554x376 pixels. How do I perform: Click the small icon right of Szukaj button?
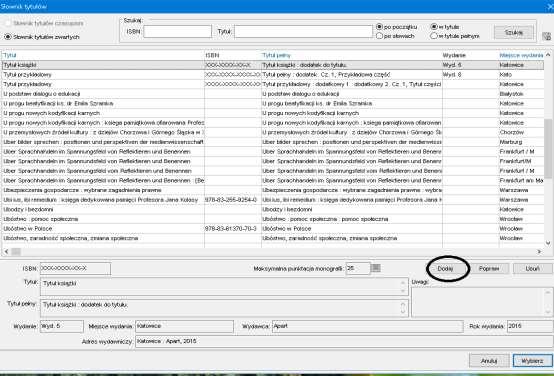tap(546, 36)
